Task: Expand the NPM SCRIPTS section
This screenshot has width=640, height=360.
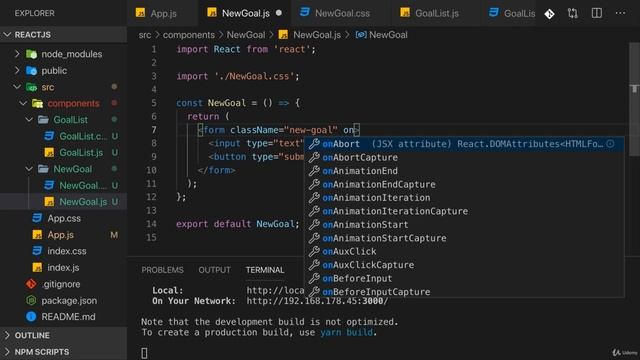Action: click(7, 352)
